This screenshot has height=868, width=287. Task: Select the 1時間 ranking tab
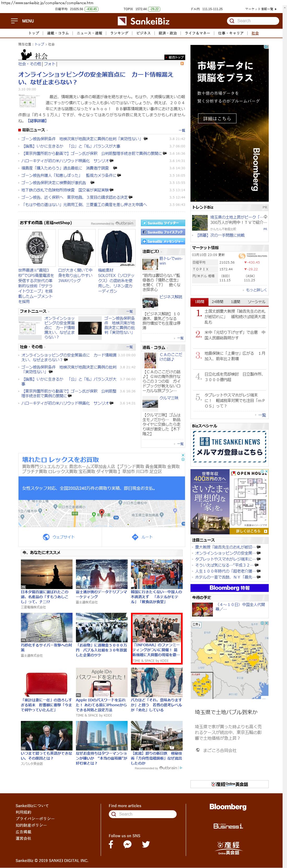tap(199, 302)
